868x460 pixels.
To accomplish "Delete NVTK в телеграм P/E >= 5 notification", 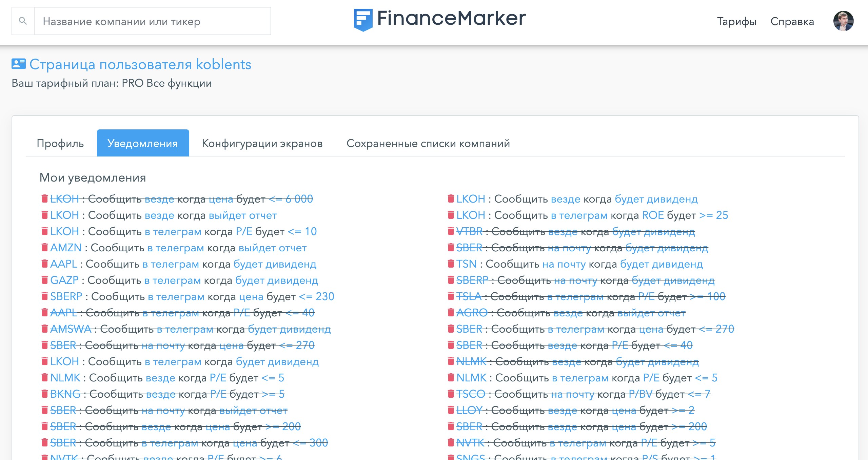I will [x=451, y=442].
